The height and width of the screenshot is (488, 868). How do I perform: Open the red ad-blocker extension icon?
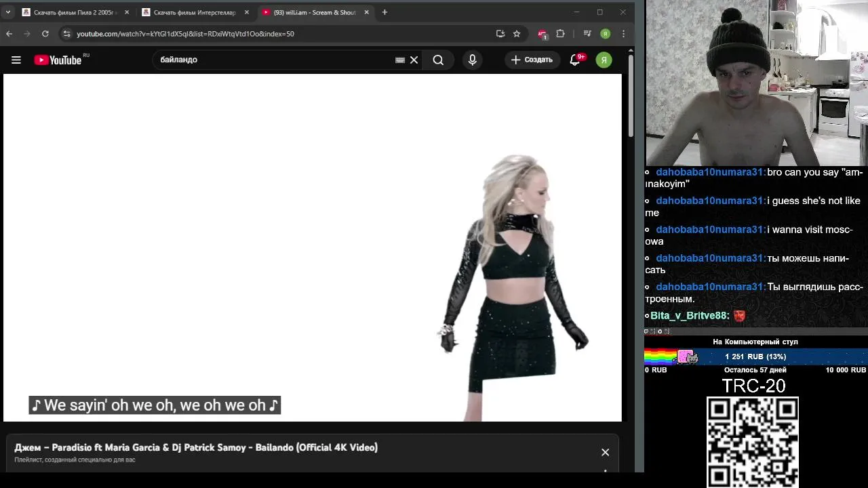[x=542, y=34]
